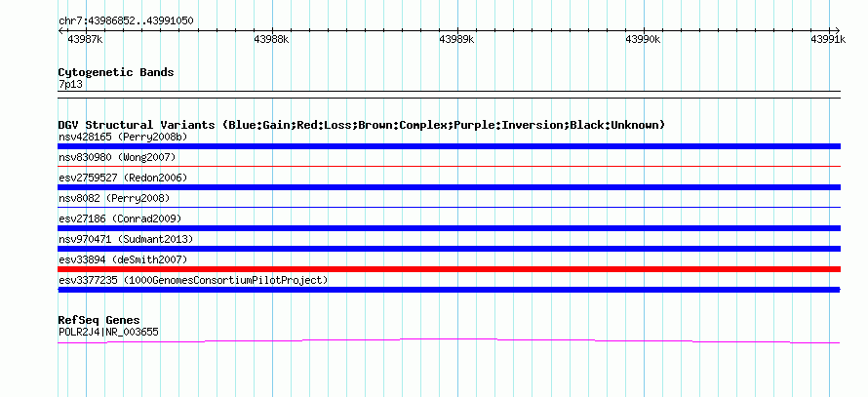Click the DGV Structural Variants track heading
Screen dimensions: 868x397
pyautogui.click(x=362, y=125)
